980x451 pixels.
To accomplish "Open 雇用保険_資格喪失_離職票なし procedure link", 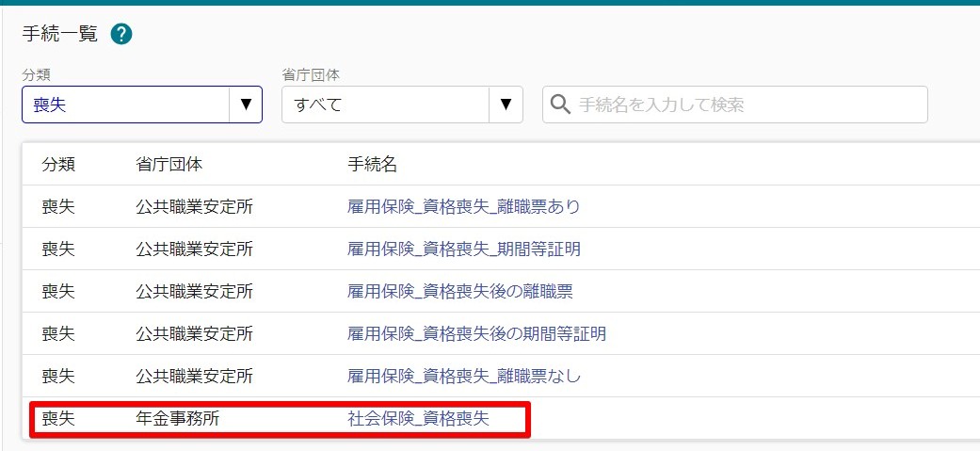I will [464, 377].
